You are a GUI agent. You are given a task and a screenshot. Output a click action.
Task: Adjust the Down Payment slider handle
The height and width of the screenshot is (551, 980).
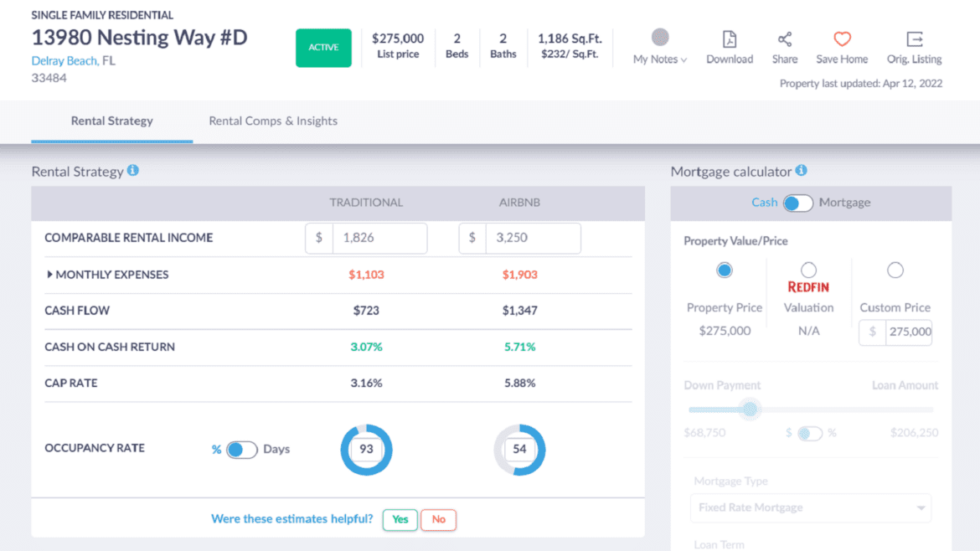[x=750, y=409]
